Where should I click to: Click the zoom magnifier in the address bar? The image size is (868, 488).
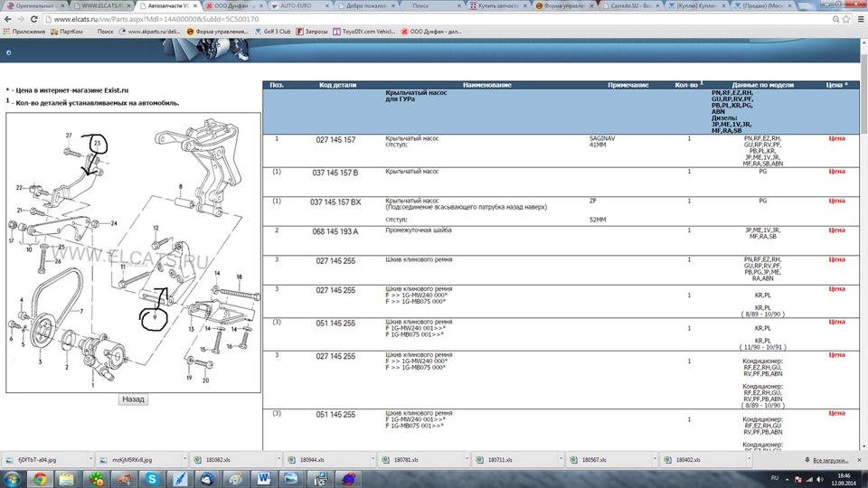[835, 19]
